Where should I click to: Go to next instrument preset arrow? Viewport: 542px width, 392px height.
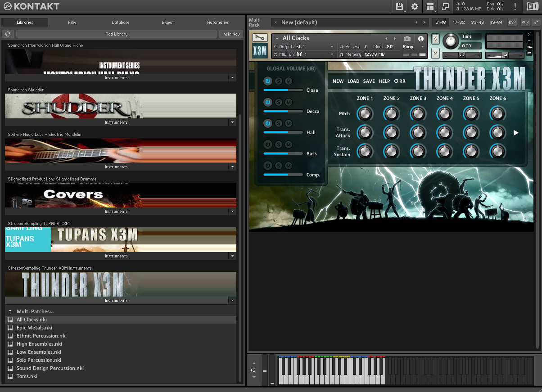(395, 39)
